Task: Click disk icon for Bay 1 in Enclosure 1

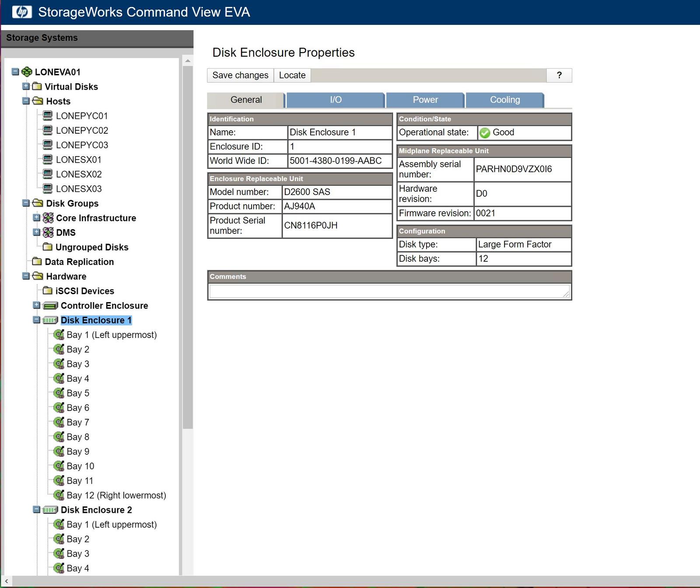Action: (59, 334)
